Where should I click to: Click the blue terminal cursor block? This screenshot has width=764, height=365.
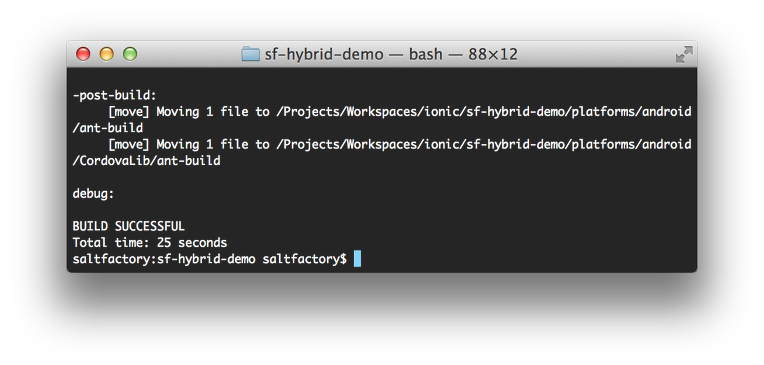pyautogui.click(x=357, y=259)
